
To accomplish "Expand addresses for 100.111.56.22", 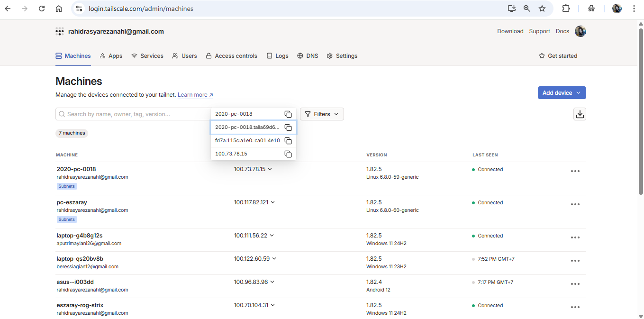I will click(x=272, y=236).
